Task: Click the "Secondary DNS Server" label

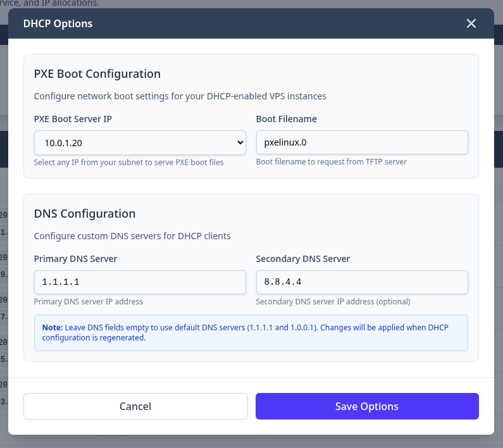Action: [x=302, y=259]
